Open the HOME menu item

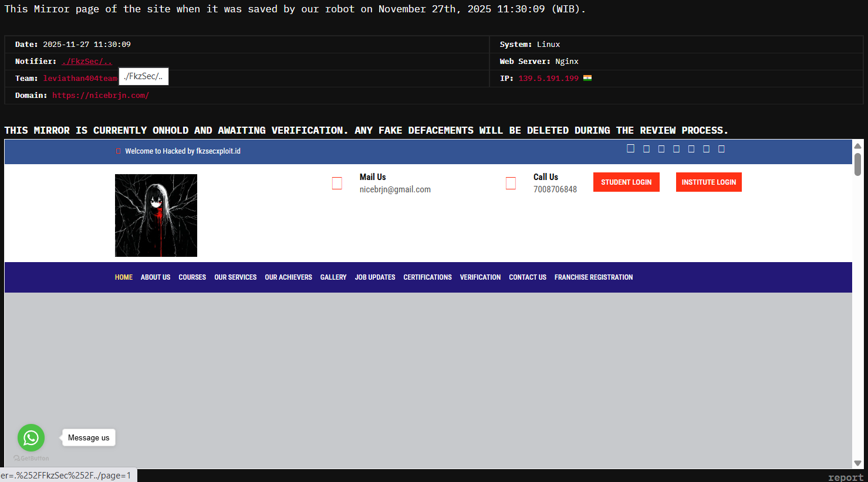[124, 277]
